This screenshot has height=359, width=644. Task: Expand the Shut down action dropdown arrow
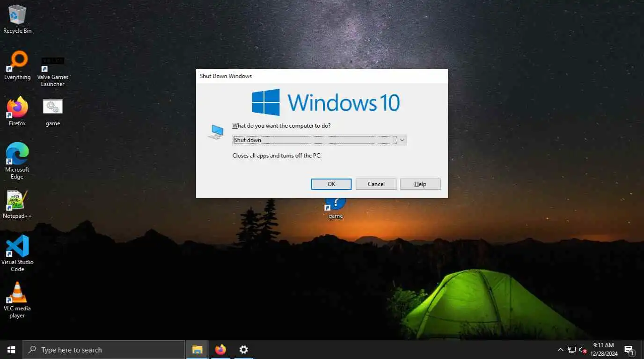pyautogui.click(x=402, y=140)
